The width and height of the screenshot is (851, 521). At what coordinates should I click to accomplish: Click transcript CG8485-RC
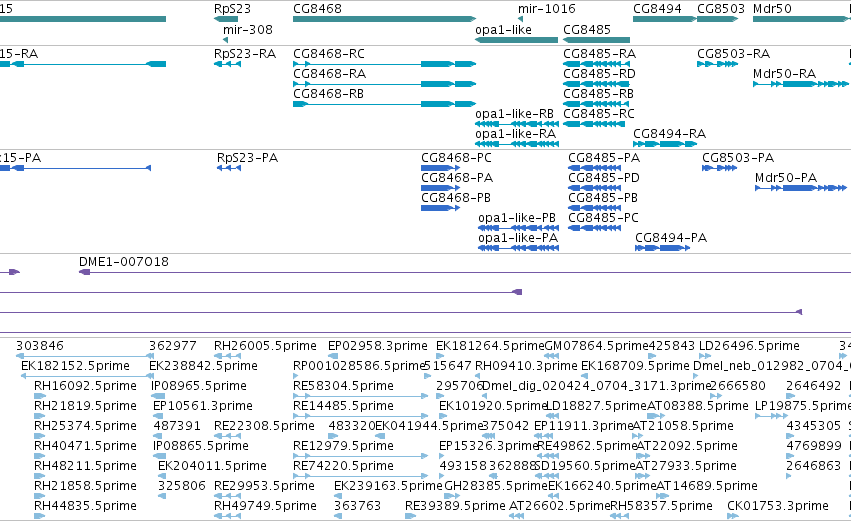point(599,114)
